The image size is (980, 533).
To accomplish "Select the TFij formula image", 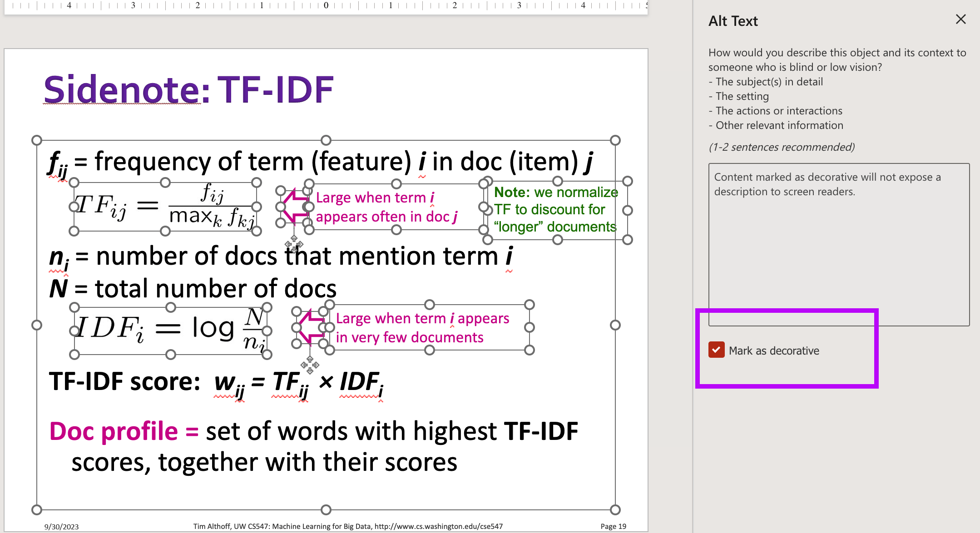I will coord(165,207).
